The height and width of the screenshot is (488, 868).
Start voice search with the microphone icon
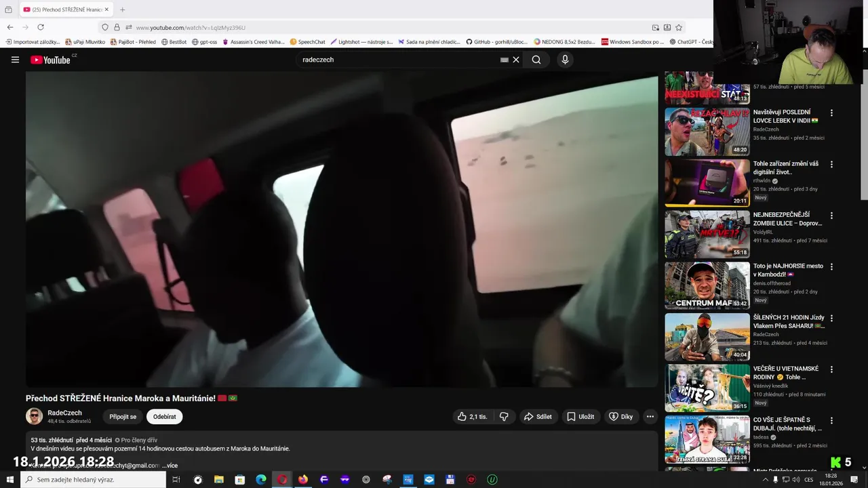pyautogui.click(x=565, y=60)
